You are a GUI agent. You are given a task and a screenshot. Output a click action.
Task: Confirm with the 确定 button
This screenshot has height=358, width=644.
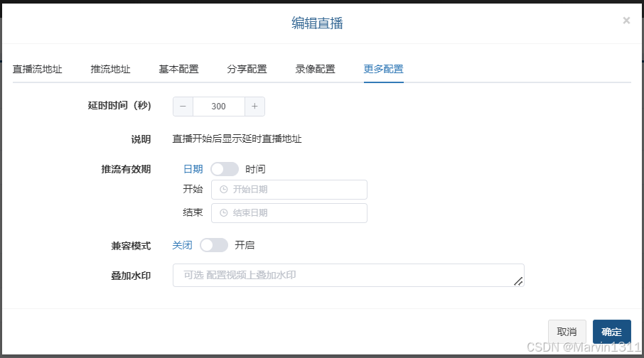tap(612, 331)
